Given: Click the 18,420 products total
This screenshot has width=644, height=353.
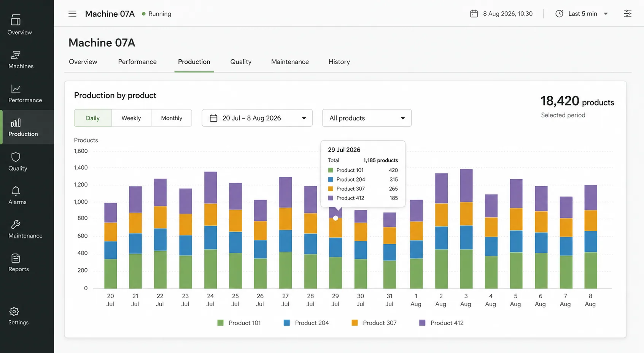Looking at the screenshot, I should point(577,101).
